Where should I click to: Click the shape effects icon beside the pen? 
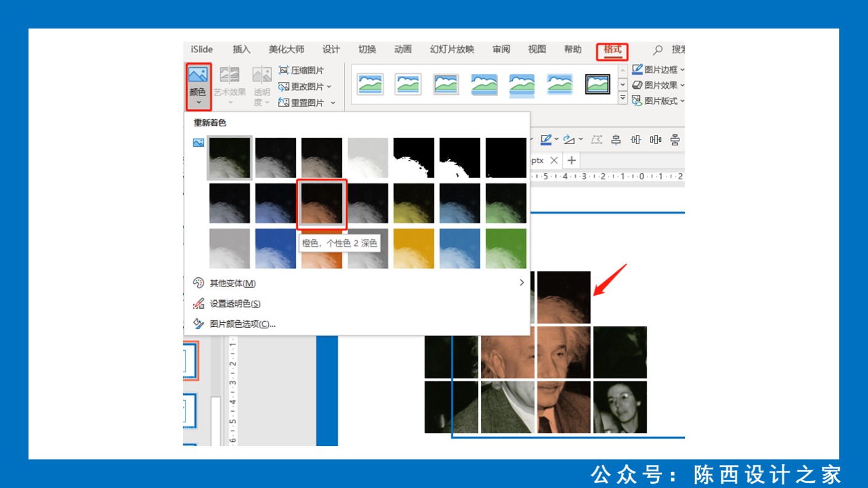568,140
